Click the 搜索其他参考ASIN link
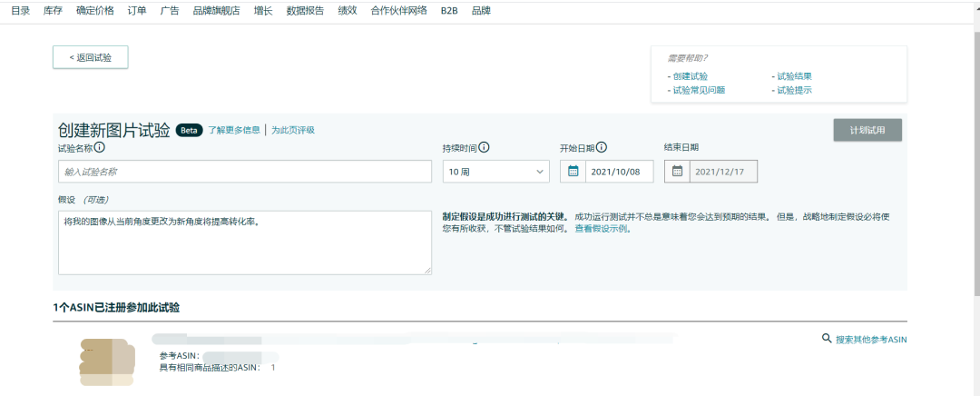 pyautogui.click(x=871, y=339)
